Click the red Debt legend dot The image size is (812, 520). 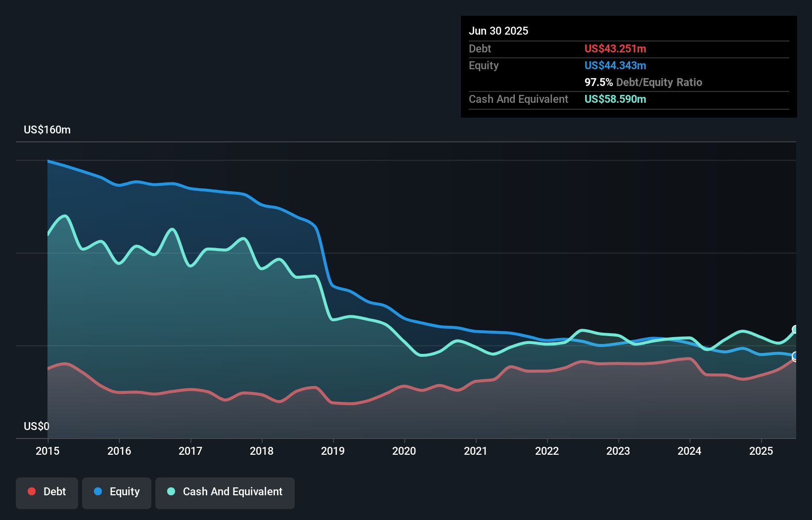click(32, 491)
